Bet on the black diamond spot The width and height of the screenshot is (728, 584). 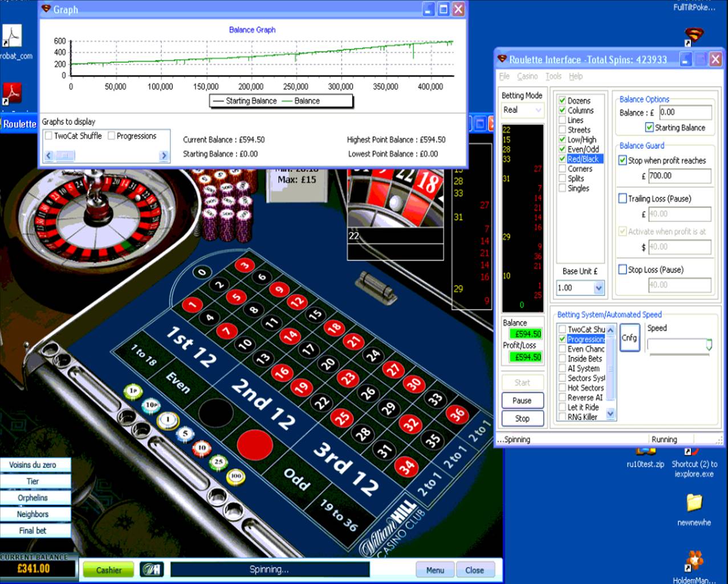215,413
